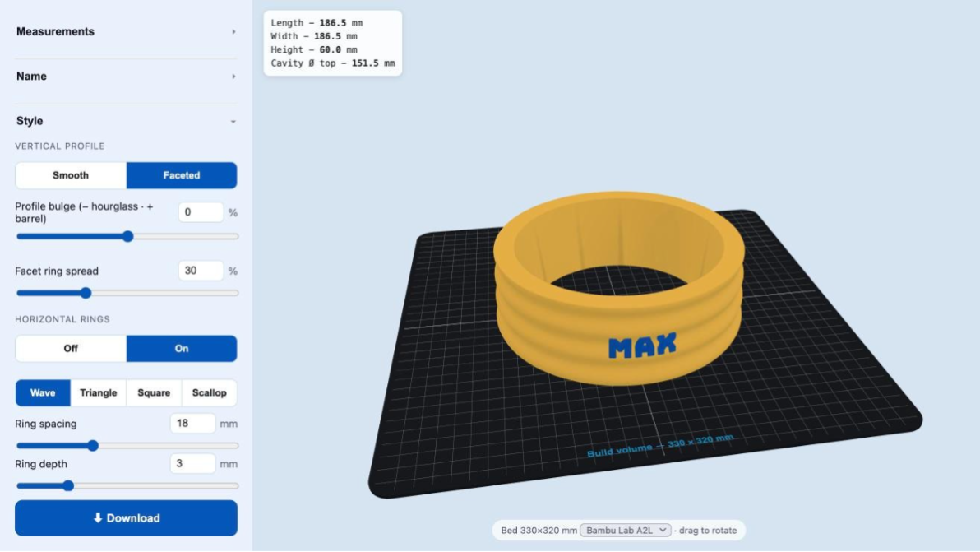Select the Faceted vertical profile

coord(182,176)
